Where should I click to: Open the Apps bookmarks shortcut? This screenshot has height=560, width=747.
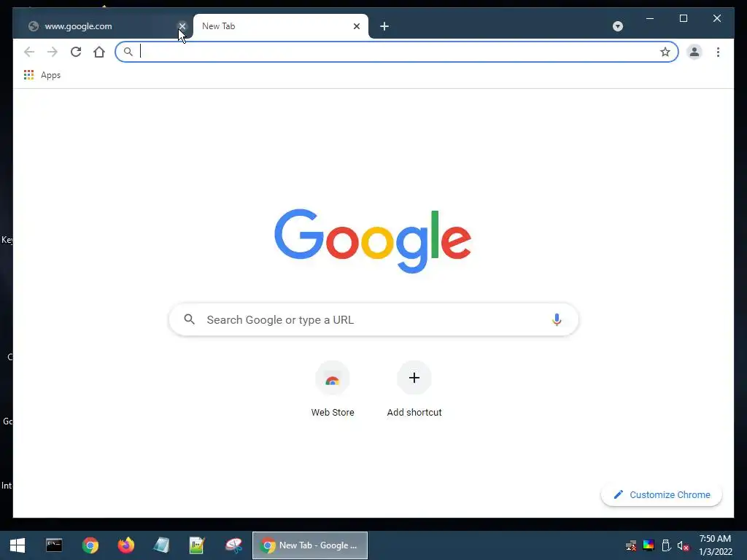click(x=42, y=75)
